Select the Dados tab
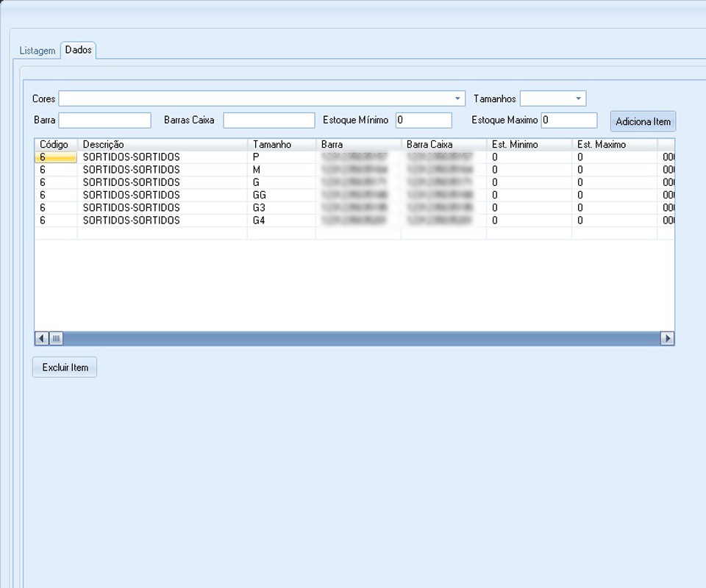 point(78,50)
